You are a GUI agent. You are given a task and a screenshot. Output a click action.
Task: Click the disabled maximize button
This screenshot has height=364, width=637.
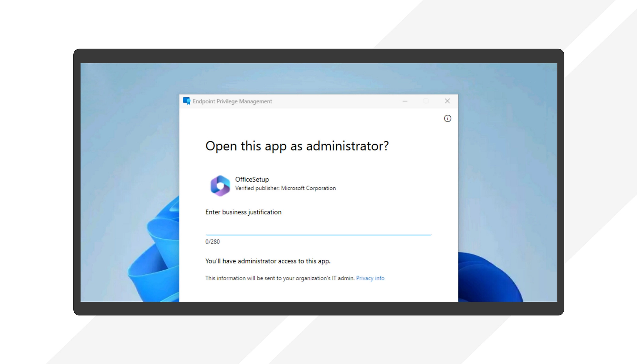pos(426,101)
